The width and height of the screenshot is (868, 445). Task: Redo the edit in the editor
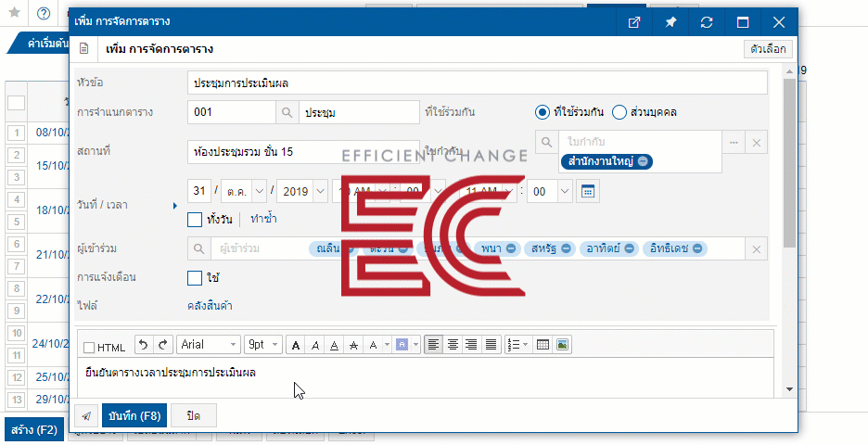tap(163, 345)
